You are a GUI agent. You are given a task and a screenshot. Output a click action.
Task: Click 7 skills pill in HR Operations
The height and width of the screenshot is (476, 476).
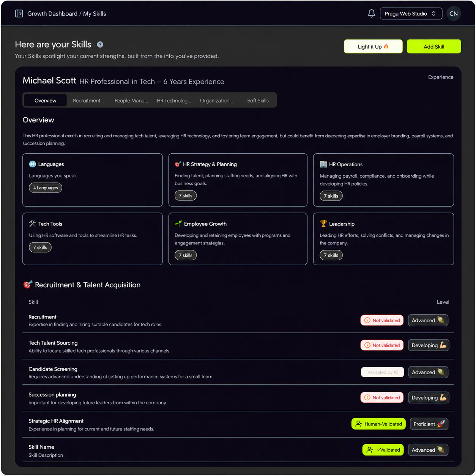coord(331,196)
